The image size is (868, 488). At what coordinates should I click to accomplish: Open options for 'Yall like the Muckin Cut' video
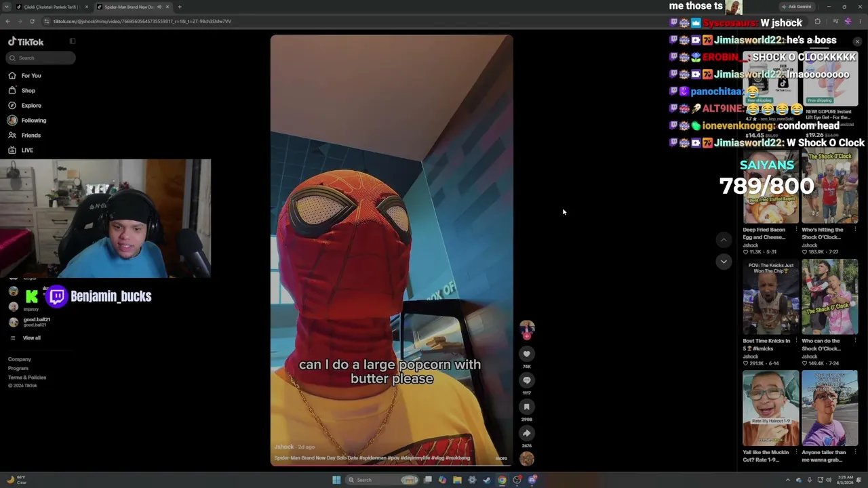[796, 452]
